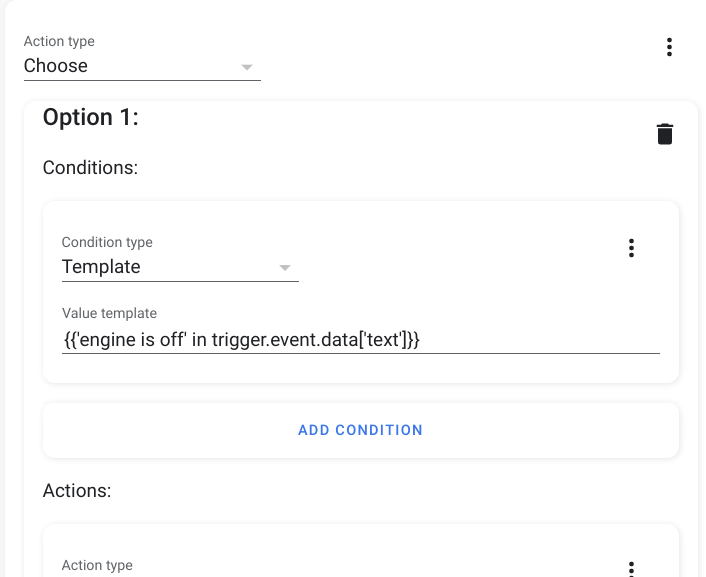Image resolution: width=706 pixels, height=577 pixels.
Task: Click the arrow beside Template
Action: pyautogui.click(x=285, y=268)
